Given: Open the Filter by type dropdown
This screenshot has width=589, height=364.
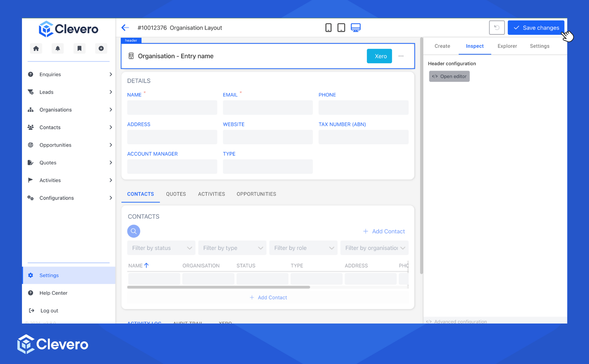Looking at the screenshot, I should coord(232,248).
